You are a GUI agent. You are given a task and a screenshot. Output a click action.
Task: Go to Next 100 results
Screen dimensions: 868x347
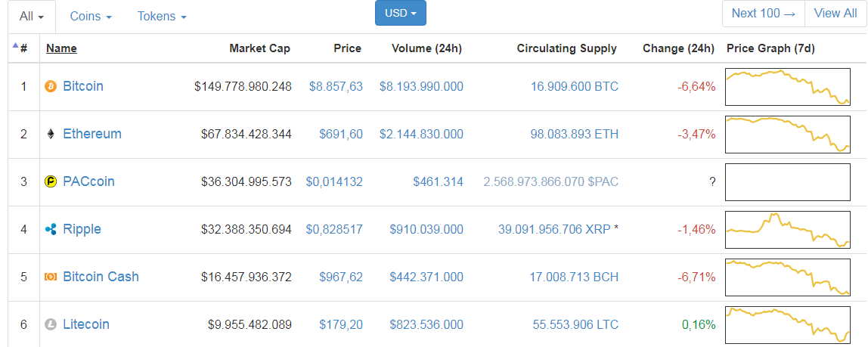(x=764, y=14)
